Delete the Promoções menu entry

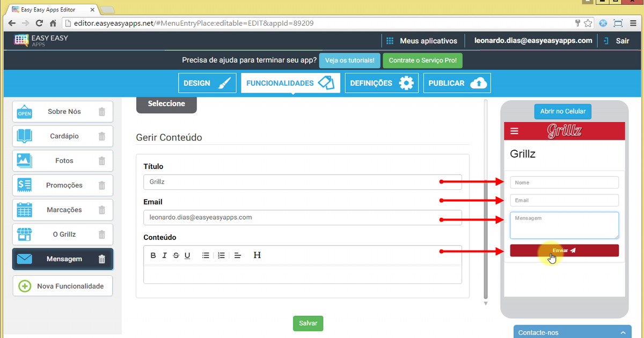[x=102, y=186]
